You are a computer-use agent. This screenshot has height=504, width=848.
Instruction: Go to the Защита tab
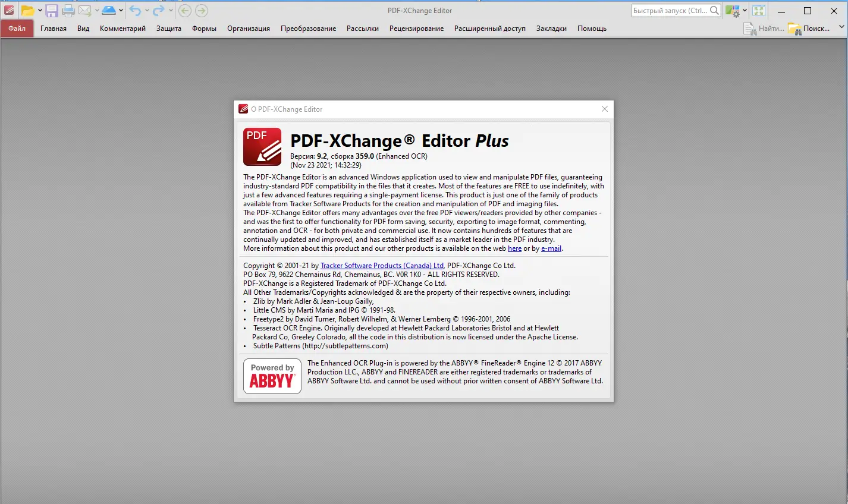pyautogui.click(x=169, y=29)
